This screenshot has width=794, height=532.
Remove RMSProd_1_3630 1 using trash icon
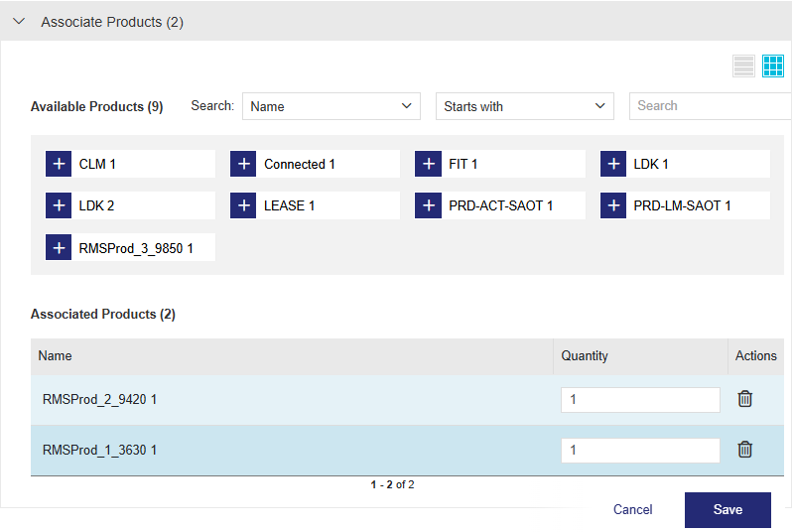744,450
